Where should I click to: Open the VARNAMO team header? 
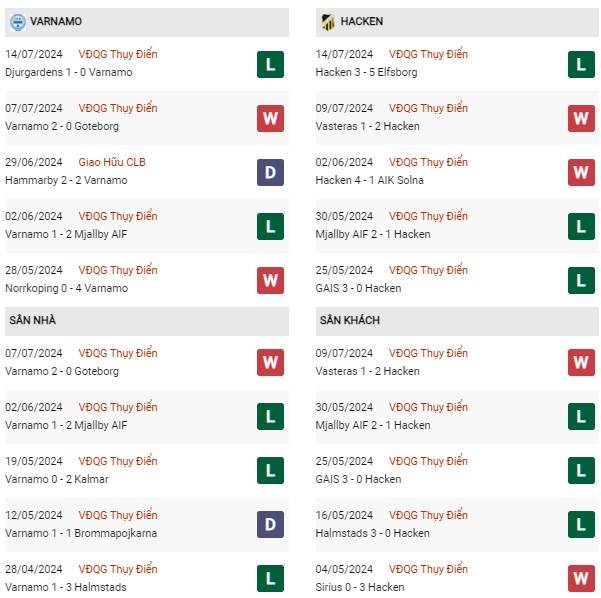tap(147, 22)
